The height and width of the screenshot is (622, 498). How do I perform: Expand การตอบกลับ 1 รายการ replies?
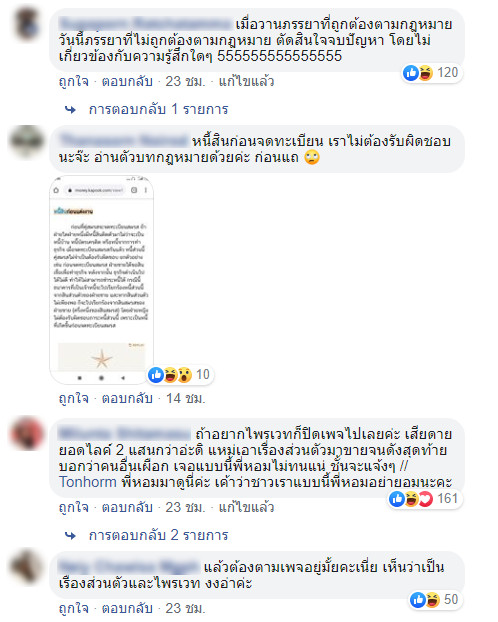(x=147, y=109)
